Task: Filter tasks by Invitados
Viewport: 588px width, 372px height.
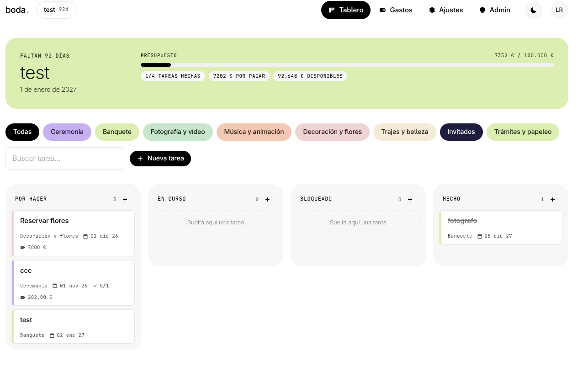Action: pos(461,132)
